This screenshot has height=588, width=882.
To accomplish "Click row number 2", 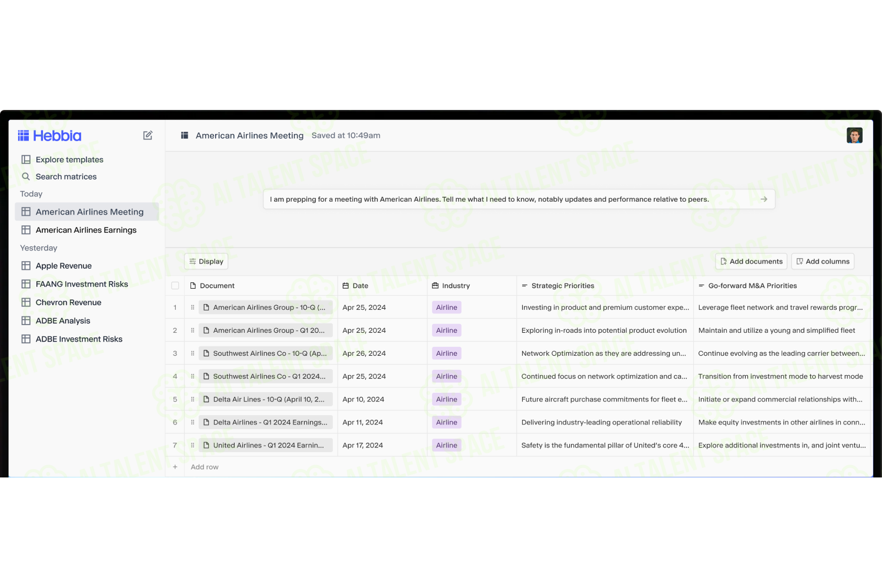I will tap(175, 330).
